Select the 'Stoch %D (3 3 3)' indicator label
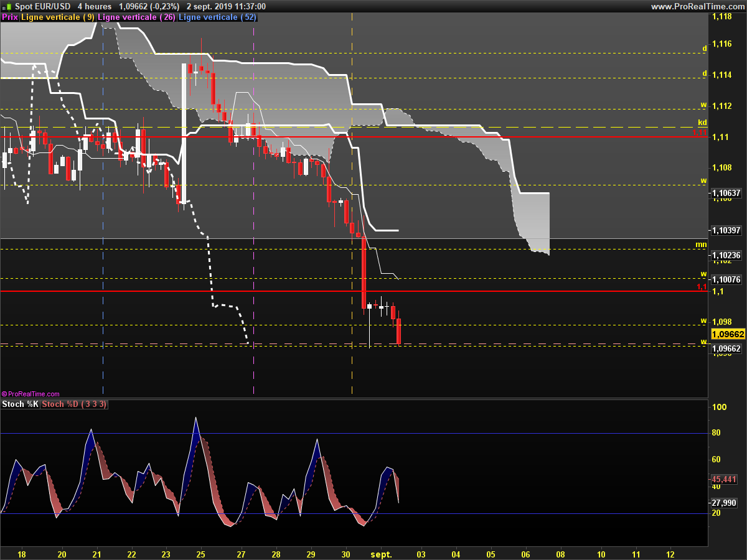The width and height of the screenshot is (747, 560). tap(75, 404)
